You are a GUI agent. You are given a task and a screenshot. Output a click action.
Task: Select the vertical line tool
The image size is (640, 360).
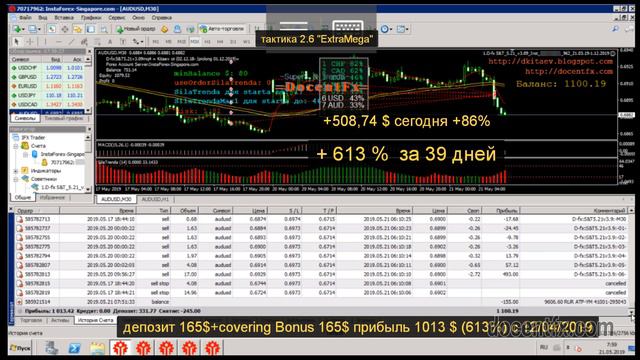tap(45, 42)
